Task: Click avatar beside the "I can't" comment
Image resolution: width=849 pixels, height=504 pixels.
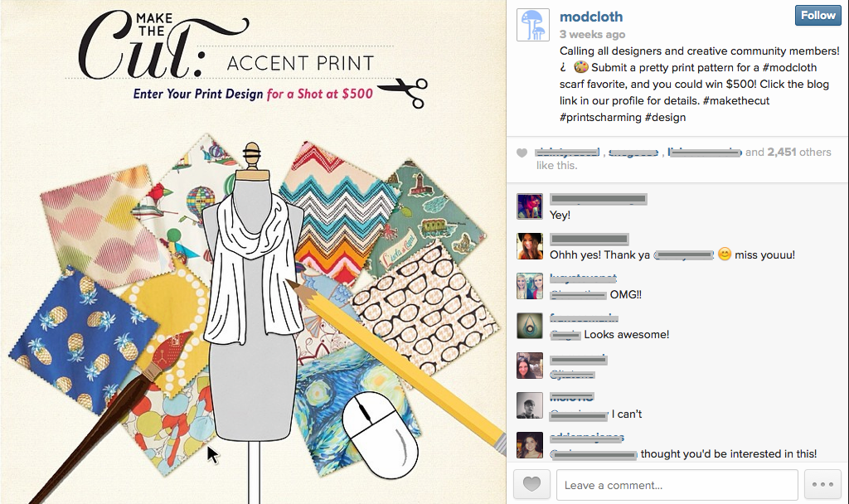Action: click(530, 405)
